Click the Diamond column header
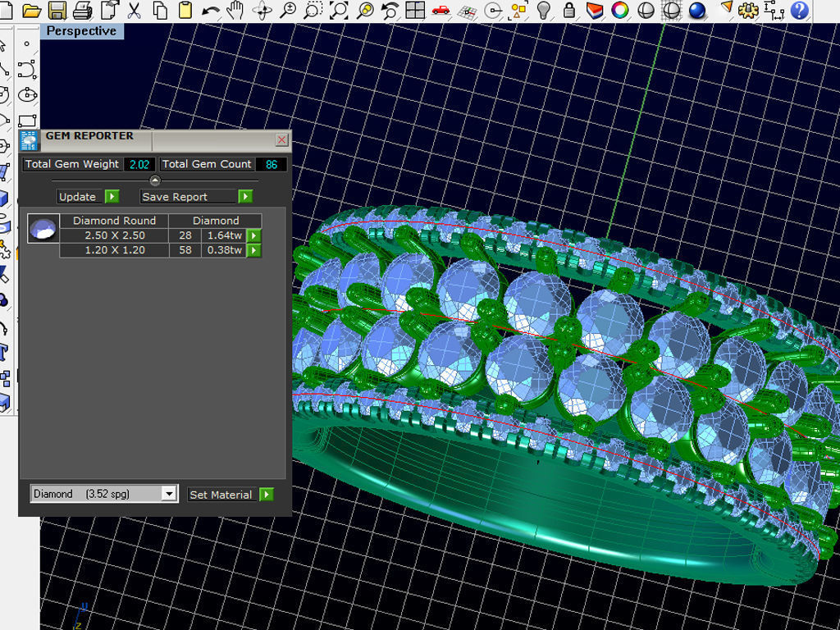840x630 pixels. 216,221
